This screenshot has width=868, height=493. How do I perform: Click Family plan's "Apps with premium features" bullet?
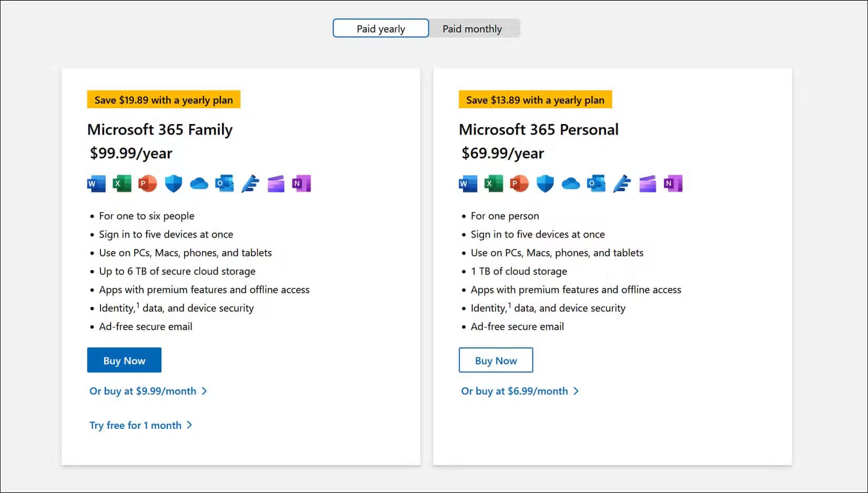tap(205, 290)
